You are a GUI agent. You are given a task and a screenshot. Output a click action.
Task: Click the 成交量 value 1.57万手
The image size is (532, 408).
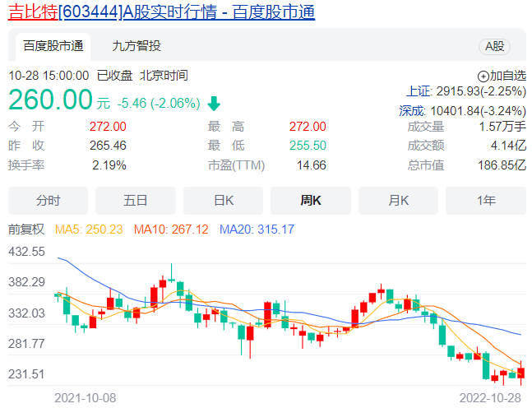tap(502, 127)
